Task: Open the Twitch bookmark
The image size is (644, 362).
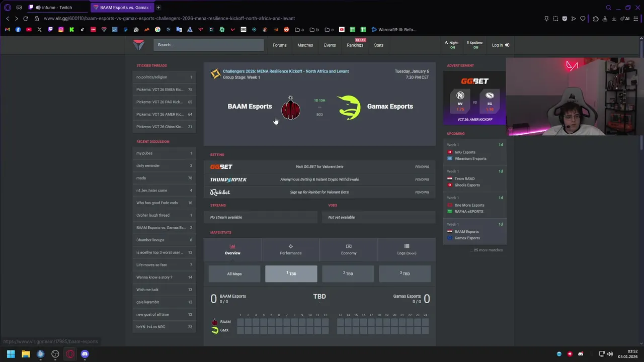Action: pos(50,30)
